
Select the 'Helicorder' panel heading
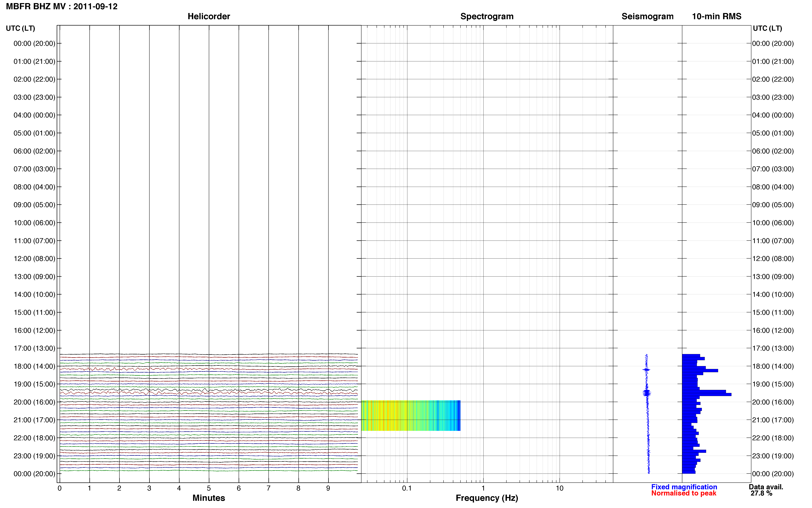point(209,16)
